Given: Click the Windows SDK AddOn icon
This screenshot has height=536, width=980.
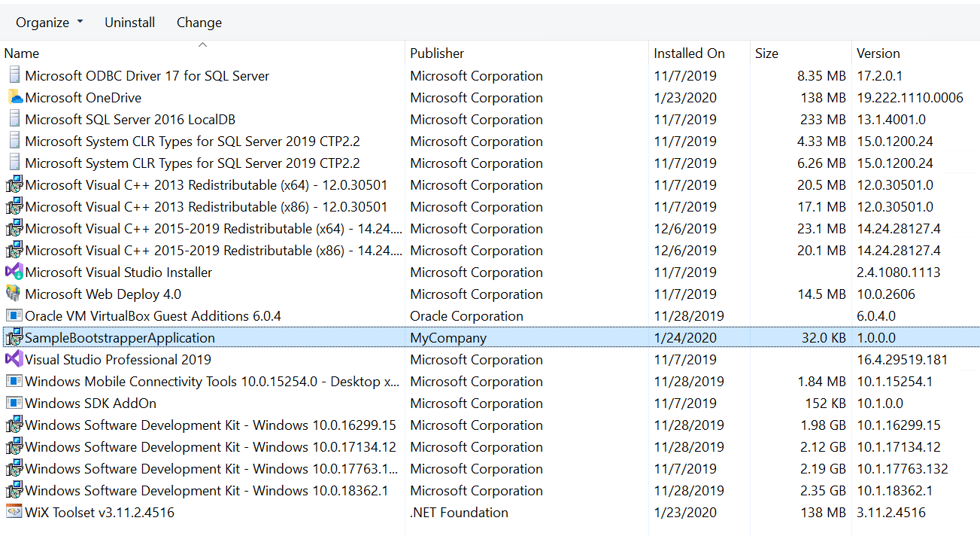Looking at the screenshot, I should tap(14, 404).
